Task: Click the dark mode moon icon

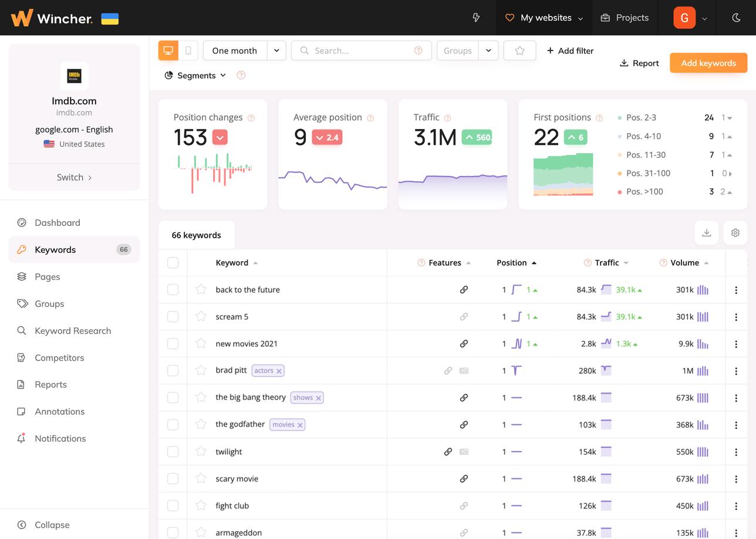Action: coord(736,18)
